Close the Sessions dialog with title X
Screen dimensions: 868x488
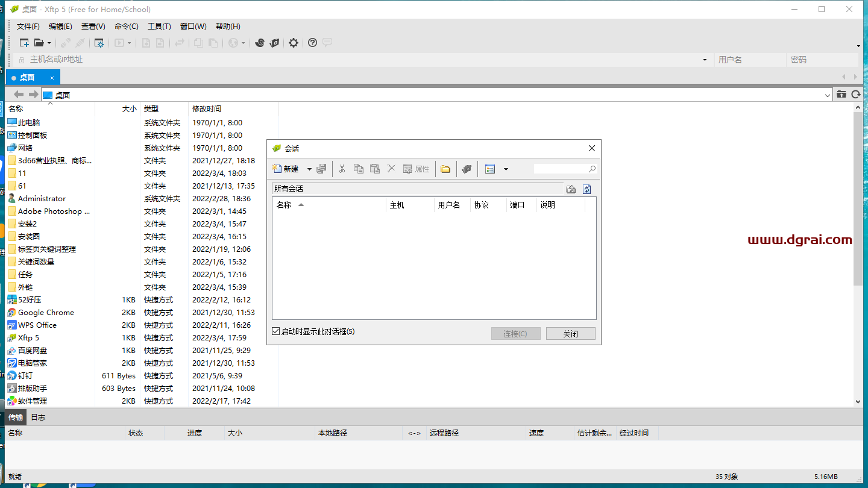tap(591, 148)
